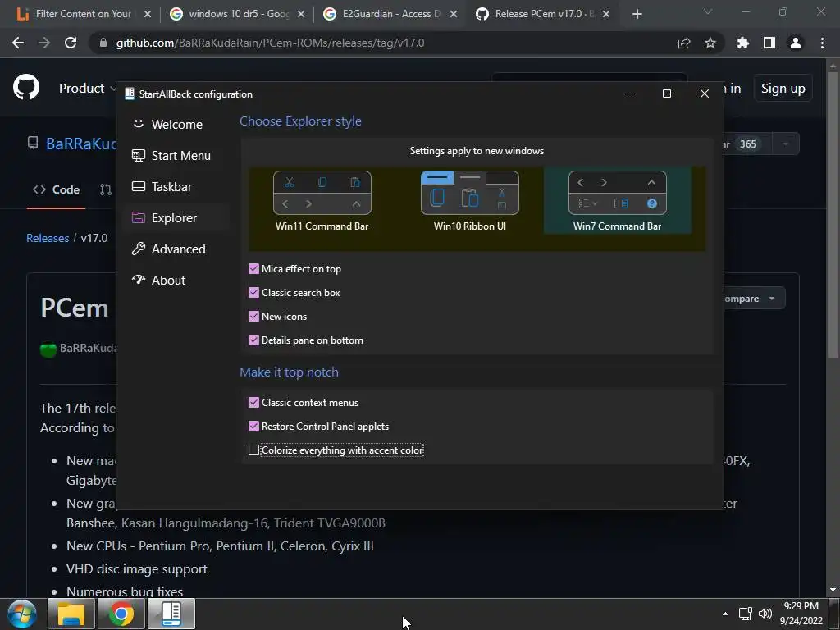Close the windows 10 dr5 tab
The image size is (840, 630).
(x=301, y=15)
